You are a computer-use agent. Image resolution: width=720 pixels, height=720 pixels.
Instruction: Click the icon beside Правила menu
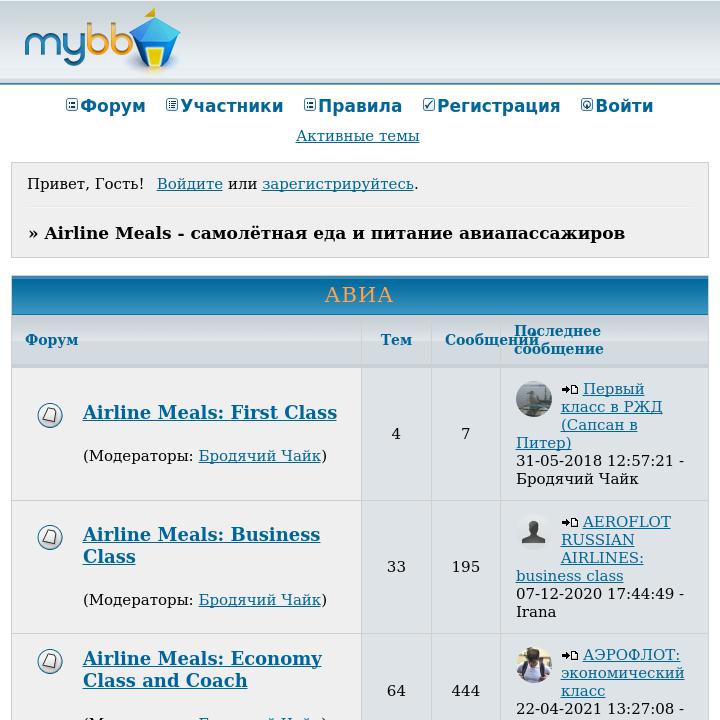pyautogui.click(x=310, y=105)
